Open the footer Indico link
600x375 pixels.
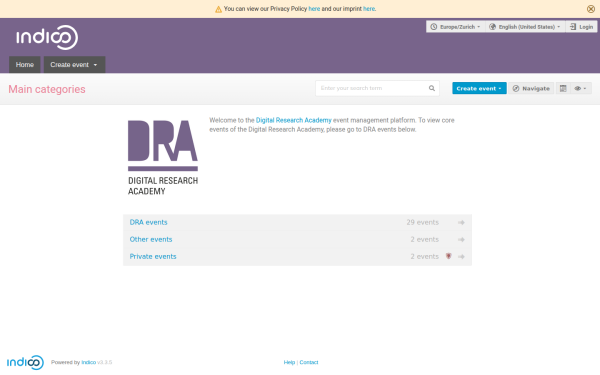(x=88, y=362)
